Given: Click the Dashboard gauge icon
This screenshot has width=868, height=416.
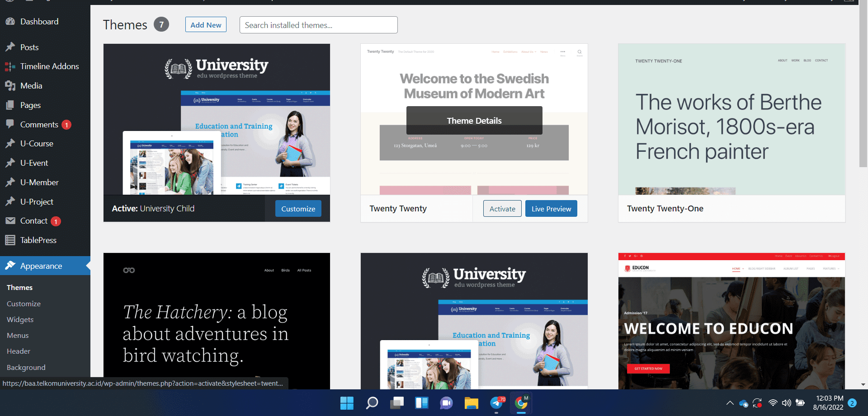Looking at the screenshot, I should 10,22.
